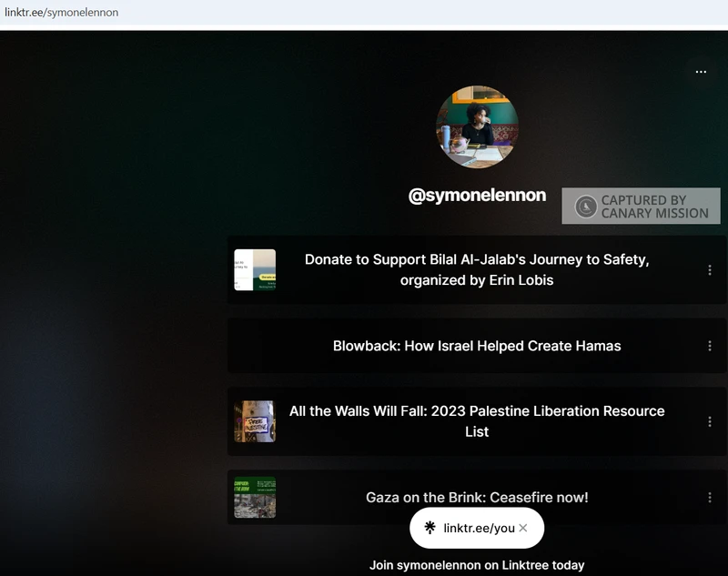Screen dimensions: 728x576
Task: Open options for All the Walls Will Fall link
Action: coord(710,421)
